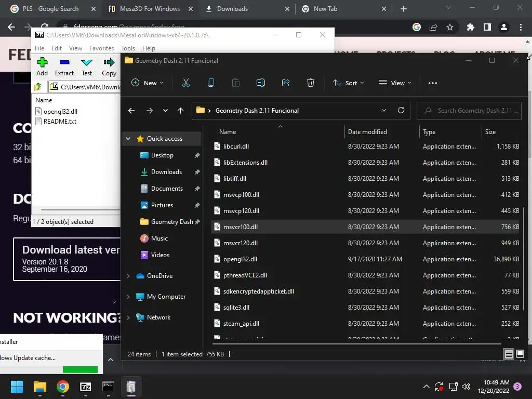Screen dimensions: 532x399
Task: Click the Share icon in Explorer toolbar
Action: pyautogui.click(x=286, y=83)
